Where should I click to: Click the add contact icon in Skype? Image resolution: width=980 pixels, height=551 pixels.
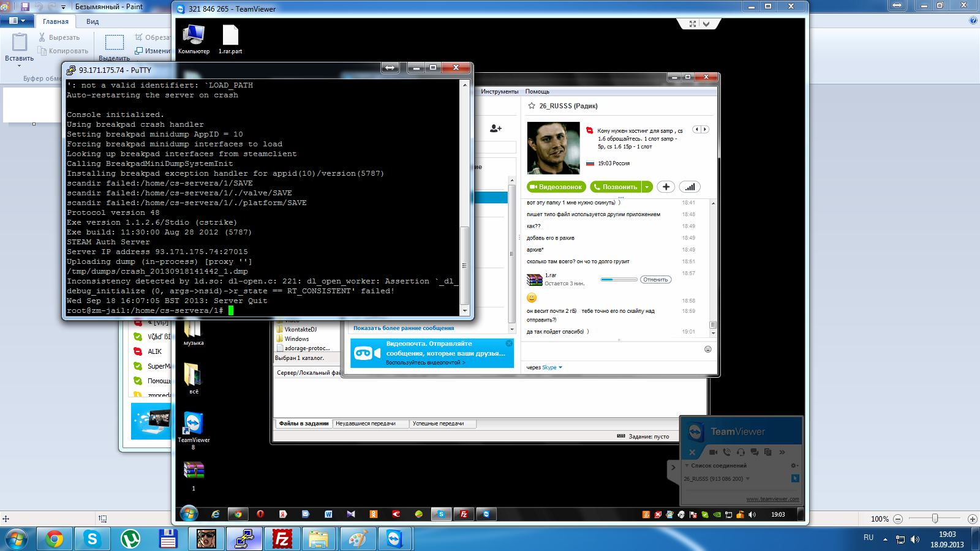click(496, 129)
